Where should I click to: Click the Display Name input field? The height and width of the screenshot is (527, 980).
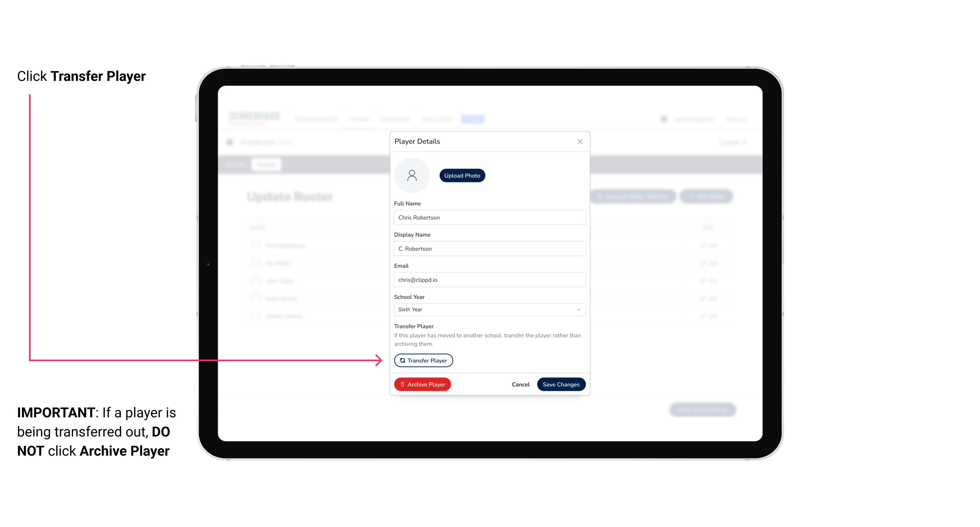pyautogui.click(x=489, y=248)
